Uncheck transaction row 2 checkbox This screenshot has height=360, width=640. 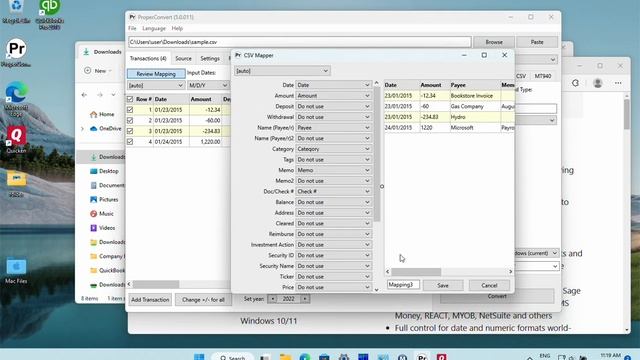tap(130, 120)
